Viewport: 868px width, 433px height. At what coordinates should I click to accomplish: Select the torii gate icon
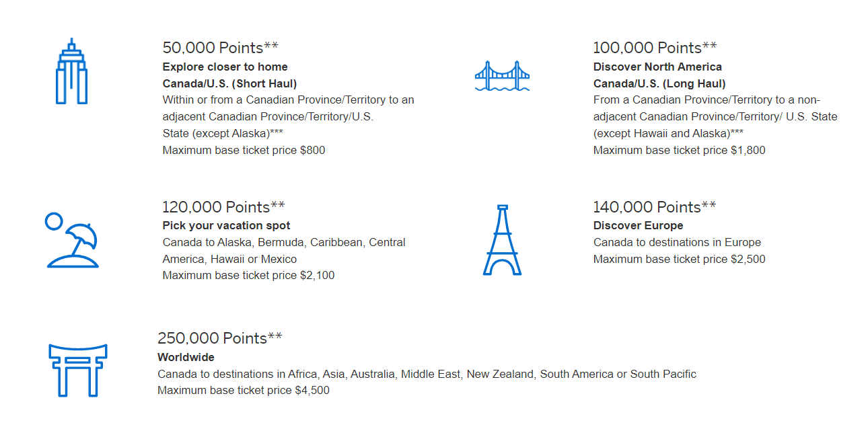[x=77, y=369]
